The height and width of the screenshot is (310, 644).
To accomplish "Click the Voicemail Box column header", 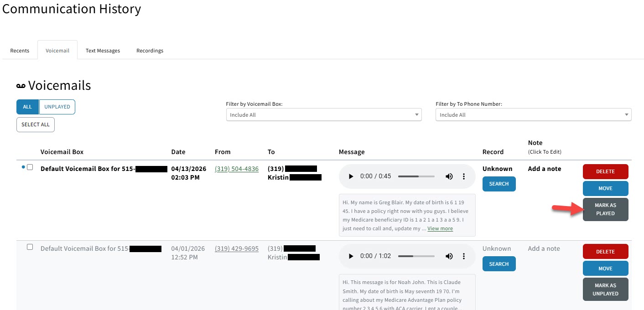I will coord(62,152).
